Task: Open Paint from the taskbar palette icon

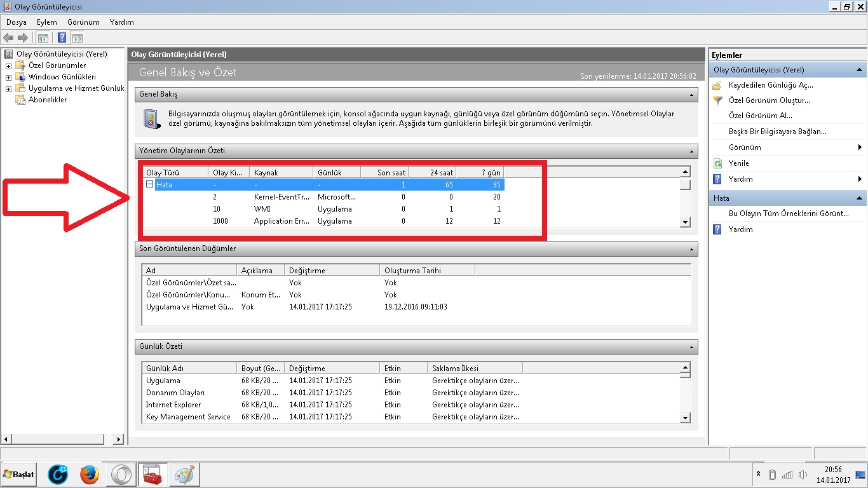Action: pos(184,475)
